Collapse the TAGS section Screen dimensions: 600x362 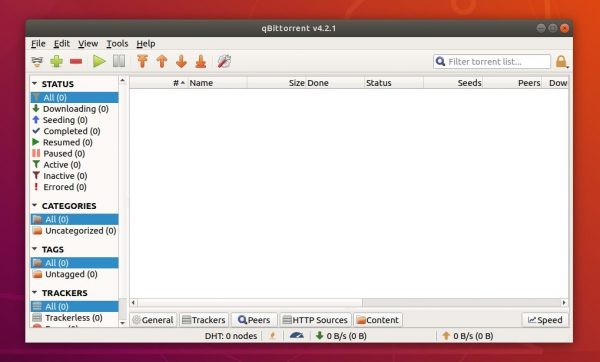[x=35, y=249]
